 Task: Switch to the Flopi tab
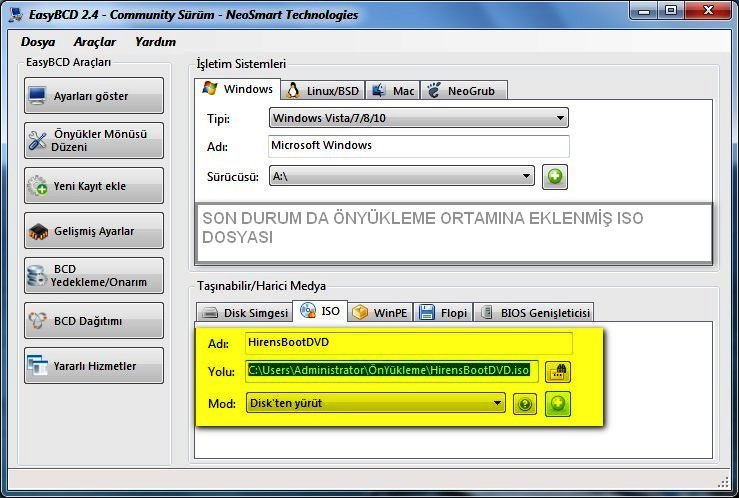coord(443,312)
